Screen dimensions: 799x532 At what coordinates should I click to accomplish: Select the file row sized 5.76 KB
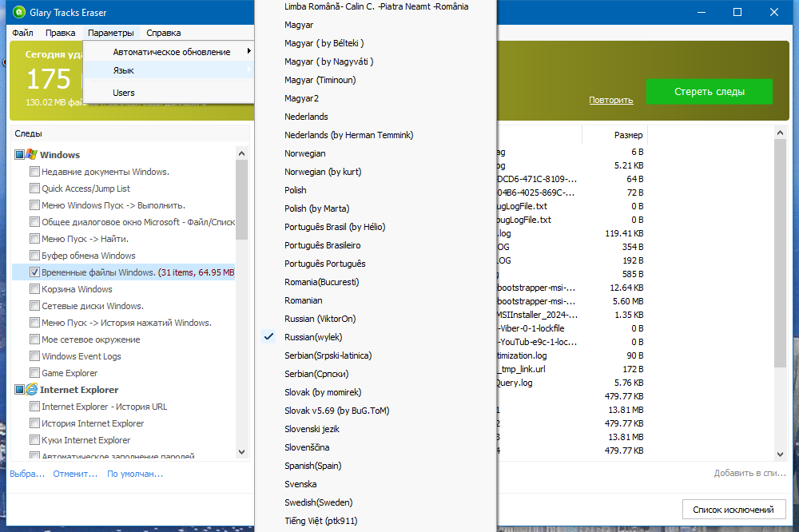(x=570, y=383)
